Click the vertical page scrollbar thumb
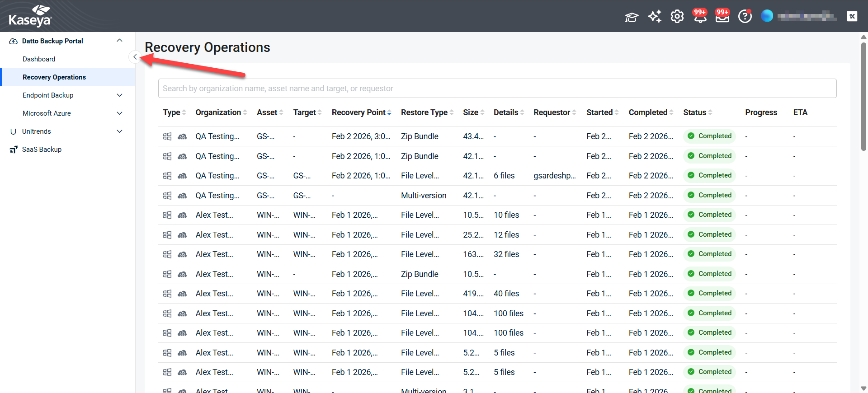 pyautogui.click(x=863, y=95)
